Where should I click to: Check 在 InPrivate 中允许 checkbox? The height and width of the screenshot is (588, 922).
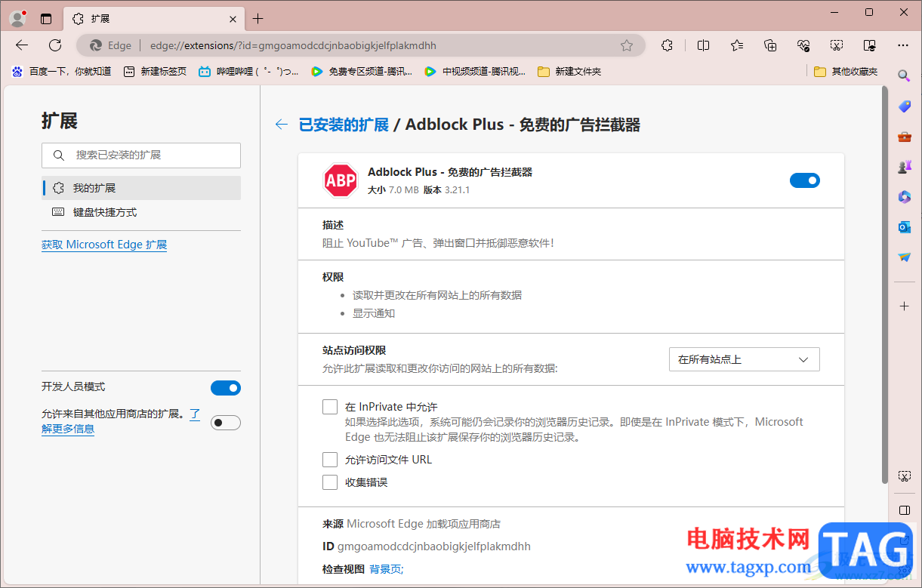pyautogui.click(x=330, y=407)
